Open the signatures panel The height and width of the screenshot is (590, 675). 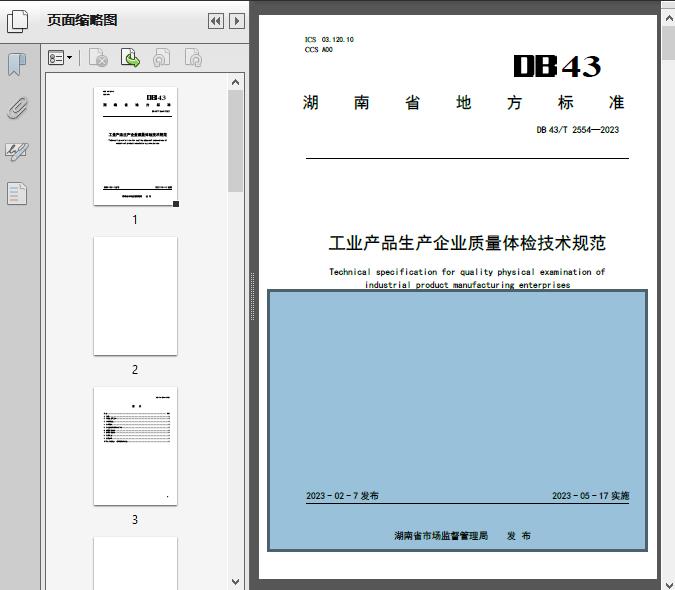tap(17, 151)
